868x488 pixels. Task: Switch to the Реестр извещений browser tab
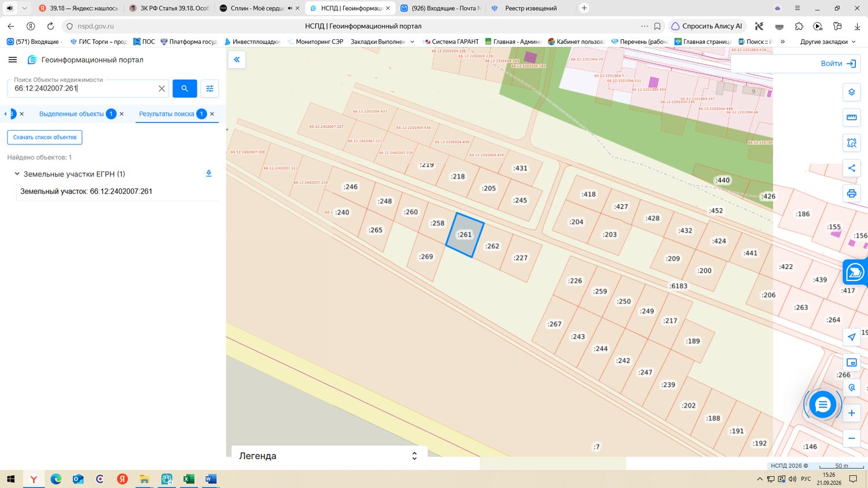[x=530, y=8]
